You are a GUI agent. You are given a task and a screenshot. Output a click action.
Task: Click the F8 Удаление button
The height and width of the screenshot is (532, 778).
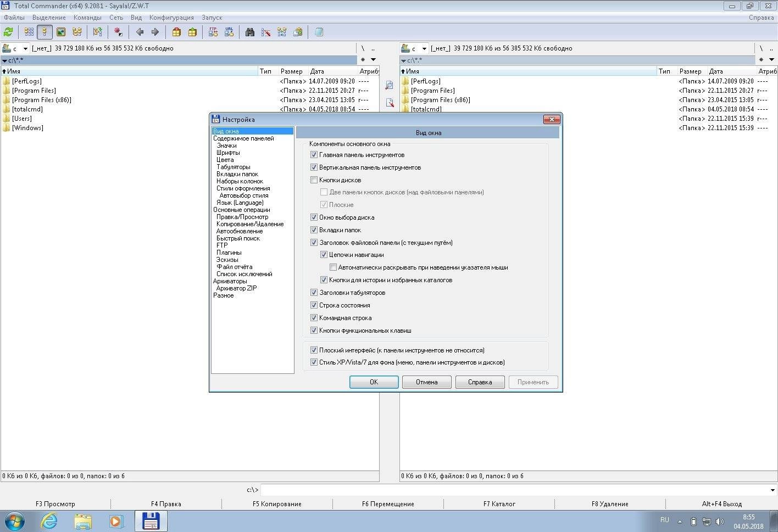pyautogui.click(x=610, y=504)
